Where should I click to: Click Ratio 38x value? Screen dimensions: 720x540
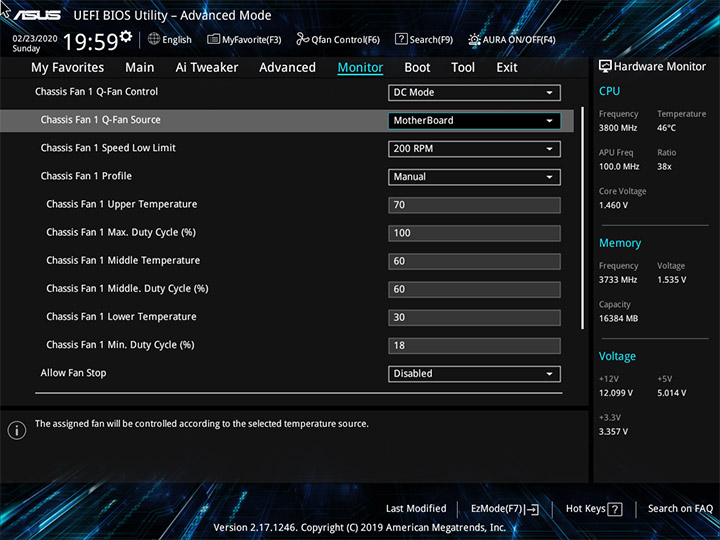[664, 167]
